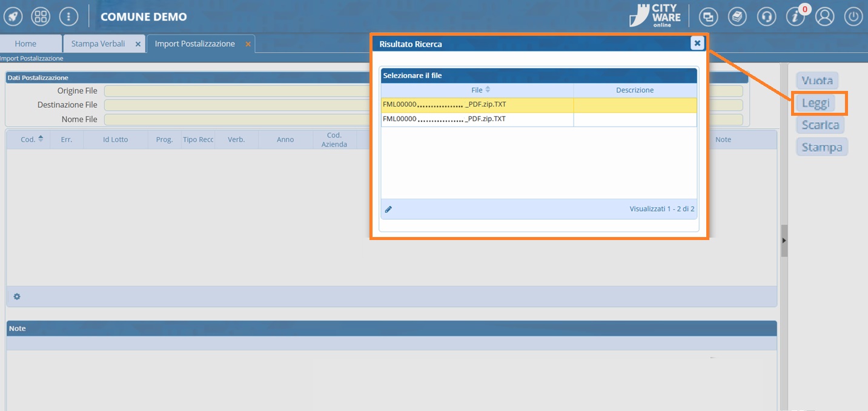
Task: Open the four-squares apps grid icon
Action: pyautogui.click(x=41, y=16)
